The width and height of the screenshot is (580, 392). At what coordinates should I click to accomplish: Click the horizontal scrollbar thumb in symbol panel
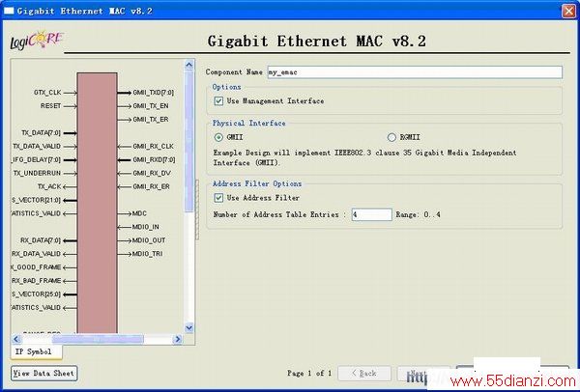pos(98,339)
